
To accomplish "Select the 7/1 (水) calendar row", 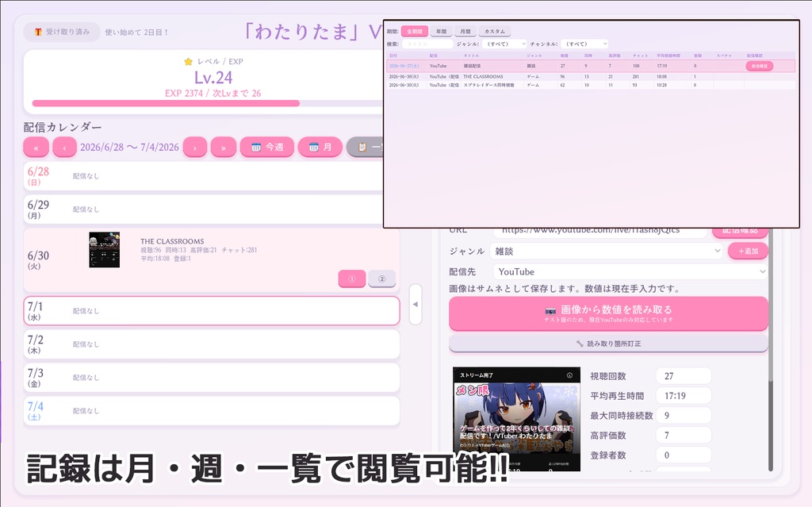I will tap(211, 311).
